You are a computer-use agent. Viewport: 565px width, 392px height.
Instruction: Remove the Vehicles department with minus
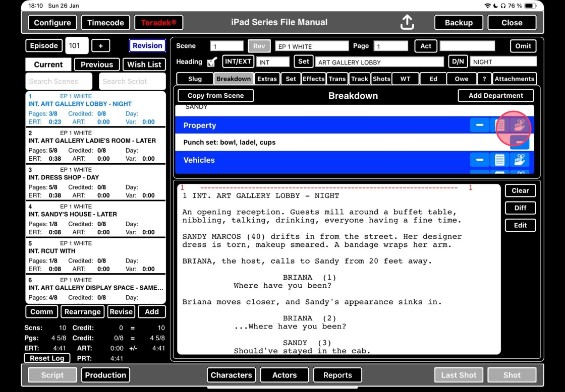click(480, 160)
